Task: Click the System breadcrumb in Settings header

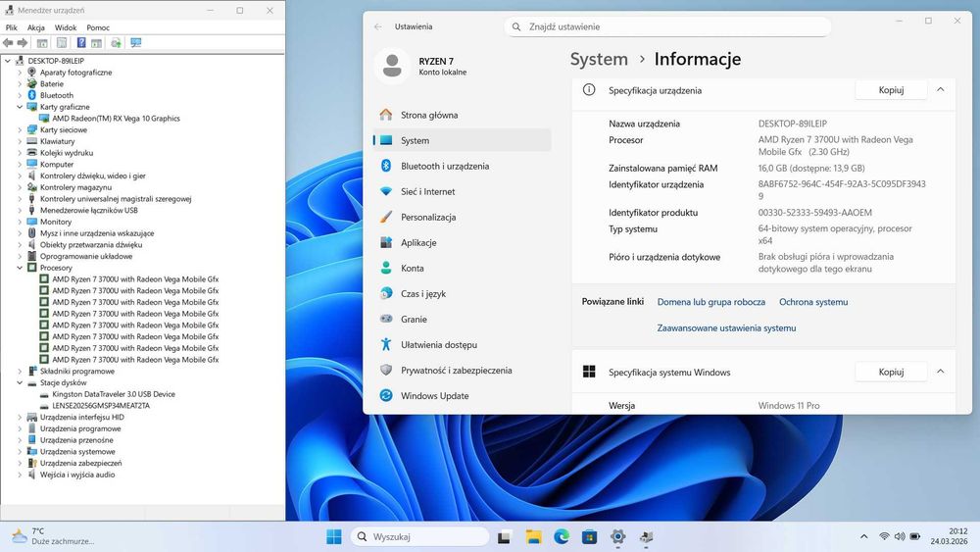Action: pos(599,59)
